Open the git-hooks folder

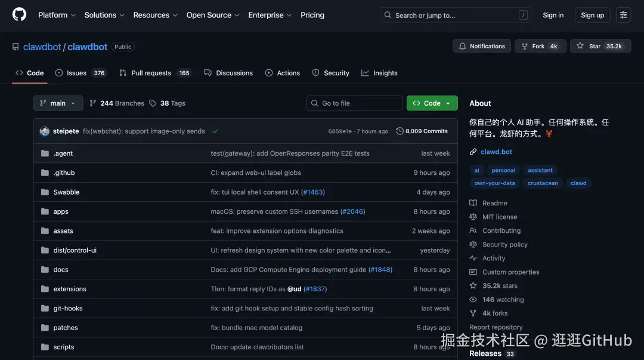pyautogui.click(x=68, y=308)
